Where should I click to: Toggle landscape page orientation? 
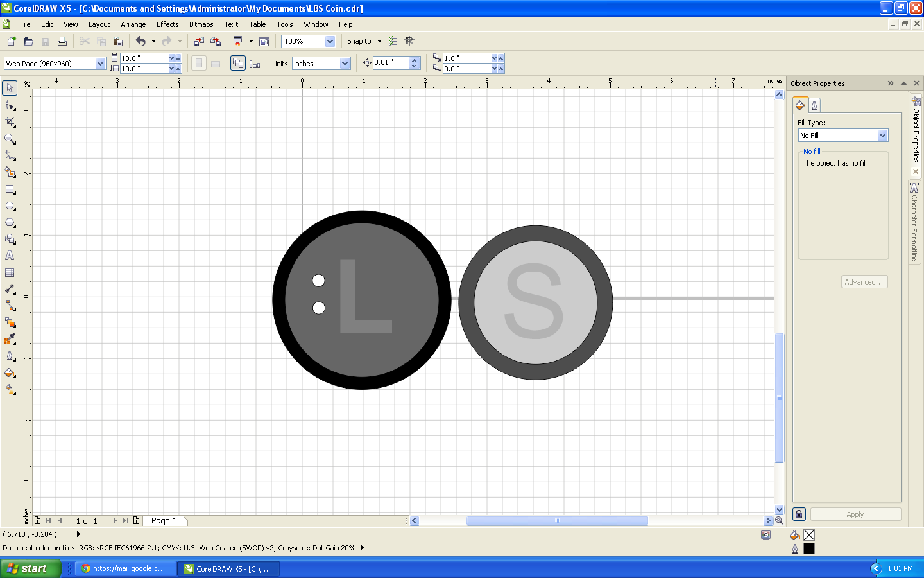point(216,63)
